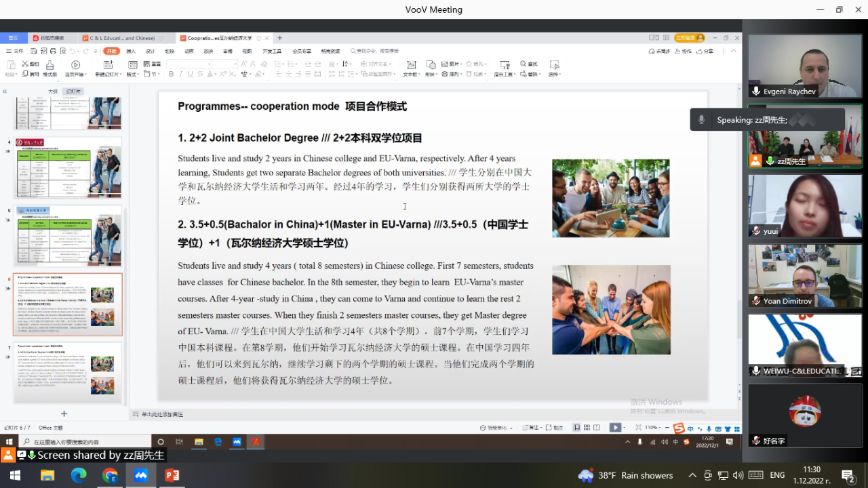Toggle Italic formatting in the ribbon
This screenshot has width=868, height=488.
(x=181, y=74)
